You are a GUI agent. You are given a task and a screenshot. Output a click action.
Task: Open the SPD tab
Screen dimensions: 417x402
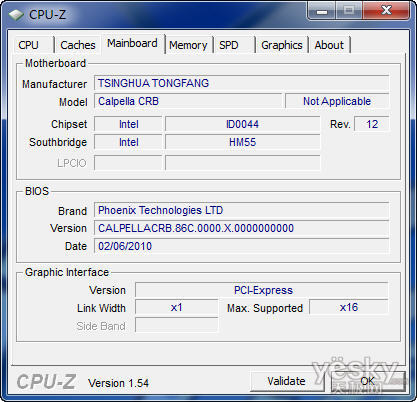click(233, 45)
